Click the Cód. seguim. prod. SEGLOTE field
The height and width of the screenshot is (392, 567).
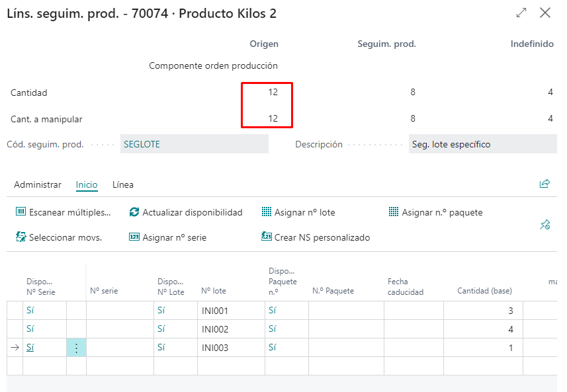[x=194, y=144]
